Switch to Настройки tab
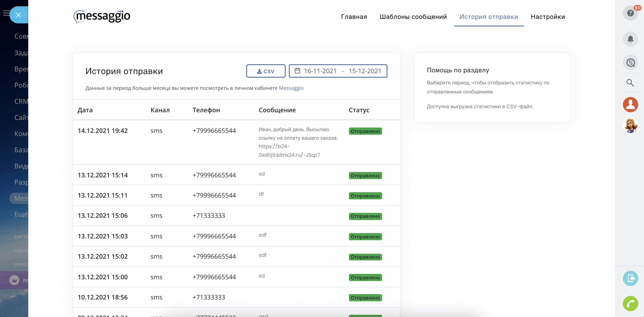Viewport: 644px width, 317px height. coord(548,17)
